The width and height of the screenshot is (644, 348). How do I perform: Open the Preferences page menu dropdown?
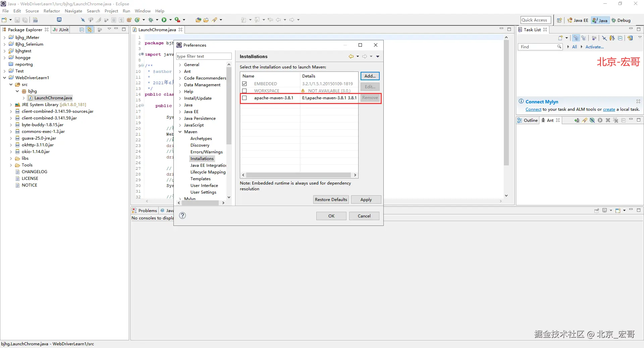point(378,56)
